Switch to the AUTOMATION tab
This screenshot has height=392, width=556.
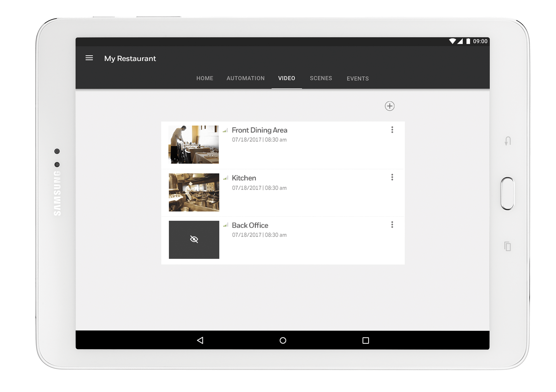point(246,78)
